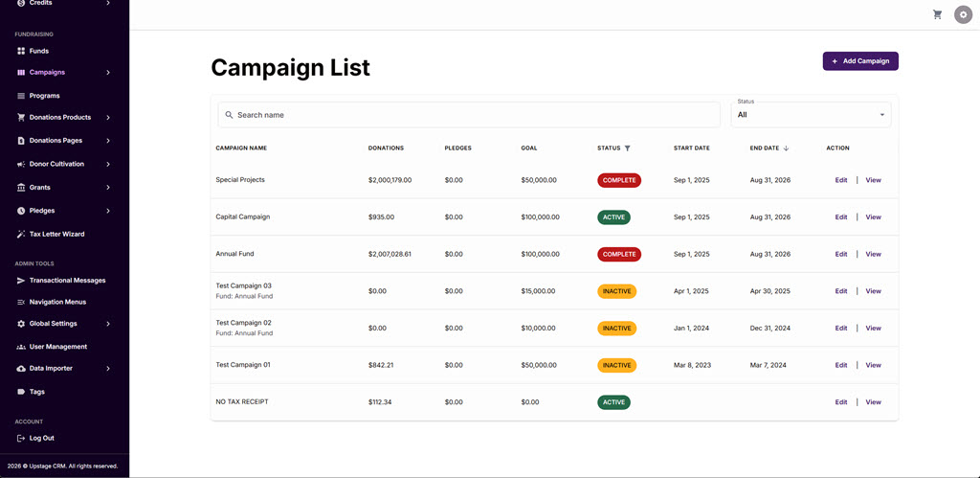Go to User Management
980x478 pixels.
[x=57, y=347]
